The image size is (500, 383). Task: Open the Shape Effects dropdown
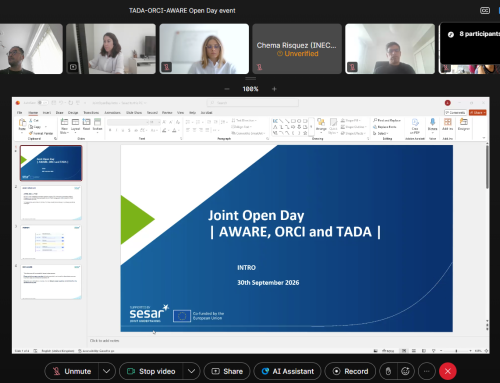[352, 133]
